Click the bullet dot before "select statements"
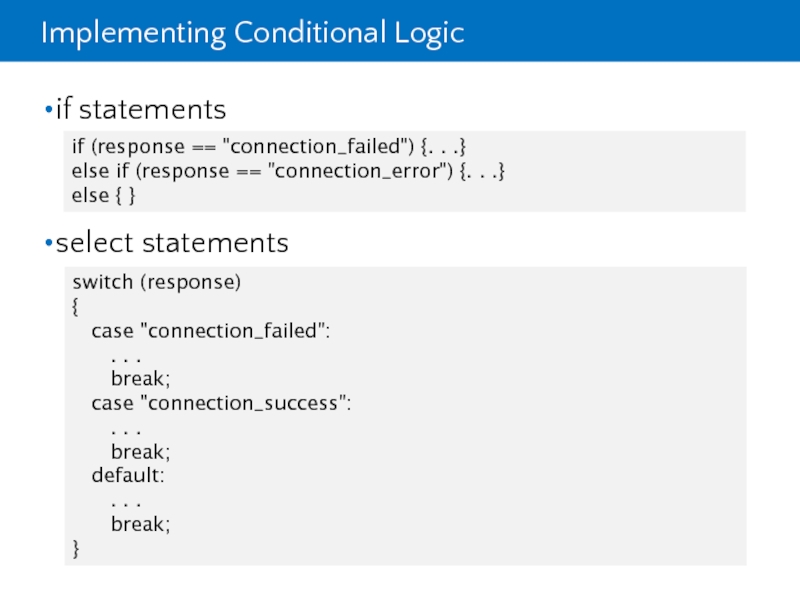Image resolution: width=800 pixels, height=600 pixels. [x=48, y=243]
